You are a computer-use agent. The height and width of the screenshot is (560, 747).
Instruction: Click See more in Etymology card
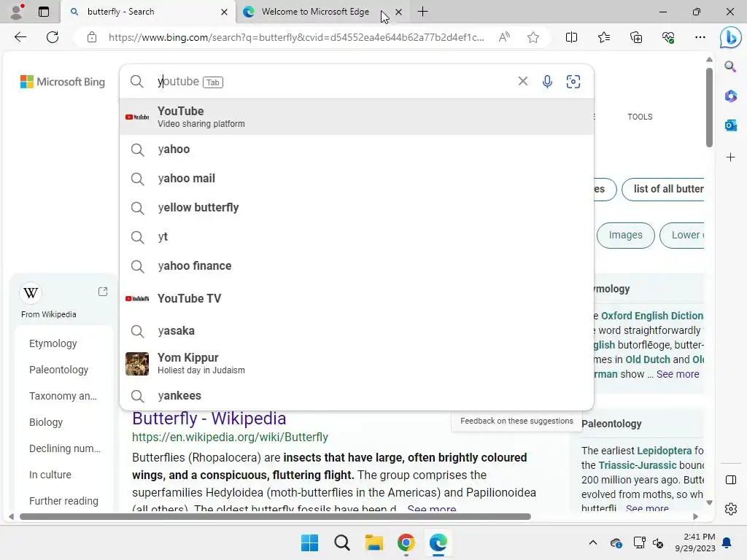pyautogui.click(x=678, y=374)
